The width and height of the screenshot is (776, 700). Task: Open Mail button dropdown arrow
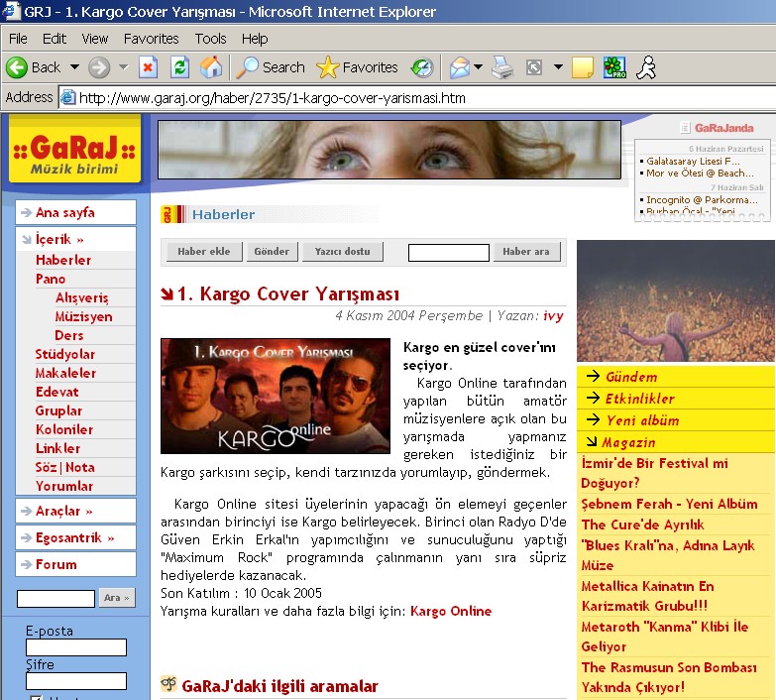click(x=478, y=66)
